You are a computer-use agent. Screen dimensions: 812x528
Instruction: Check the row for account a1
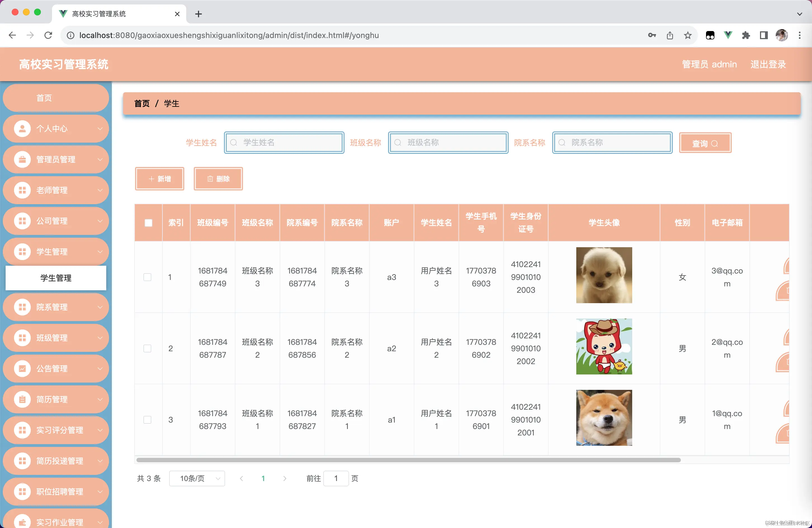point(147,420)
